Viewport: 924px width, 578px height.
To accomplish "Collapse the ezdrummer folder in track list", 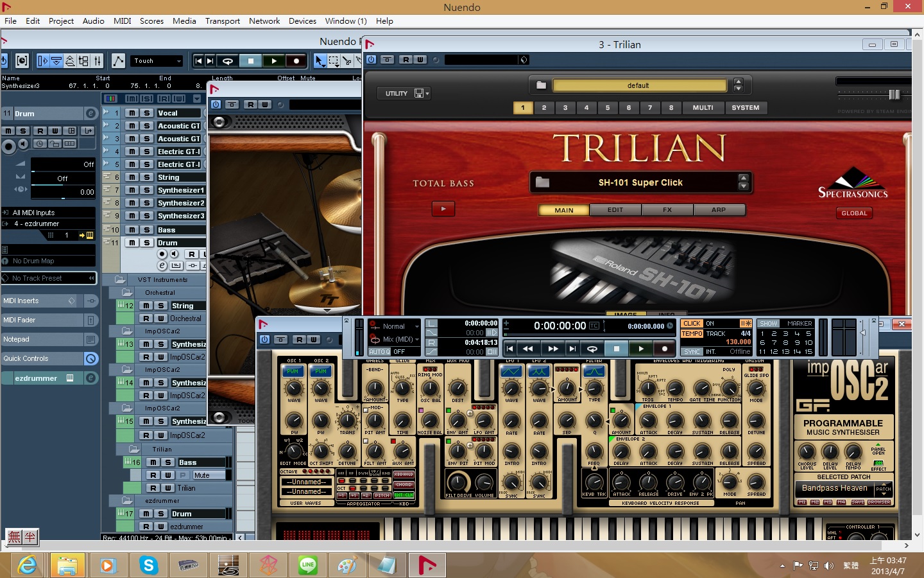I will point(127,501).
